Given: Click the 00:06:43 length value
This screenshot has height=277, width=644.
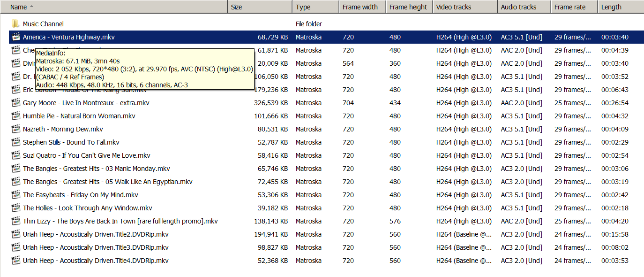Looking at the screenshot, I should pyautogui.click(x=615, y=90).
